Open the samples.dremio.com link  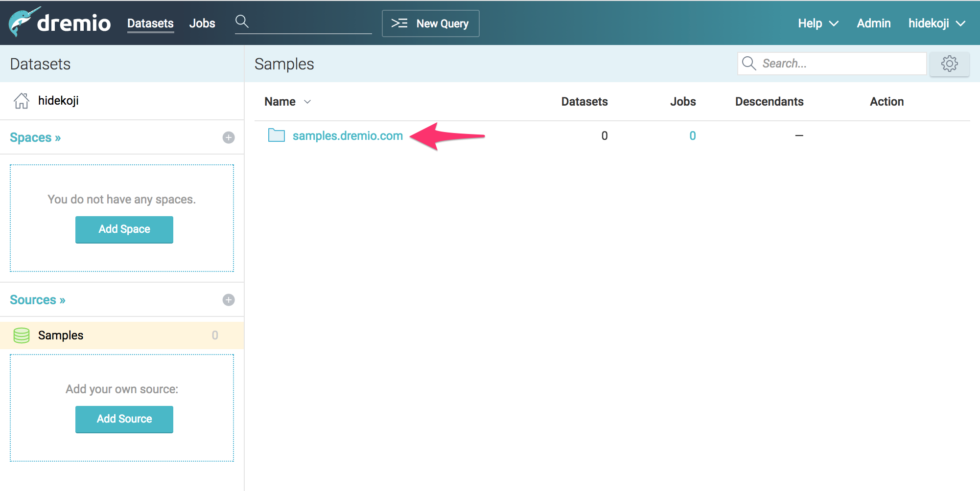(347, 135)
